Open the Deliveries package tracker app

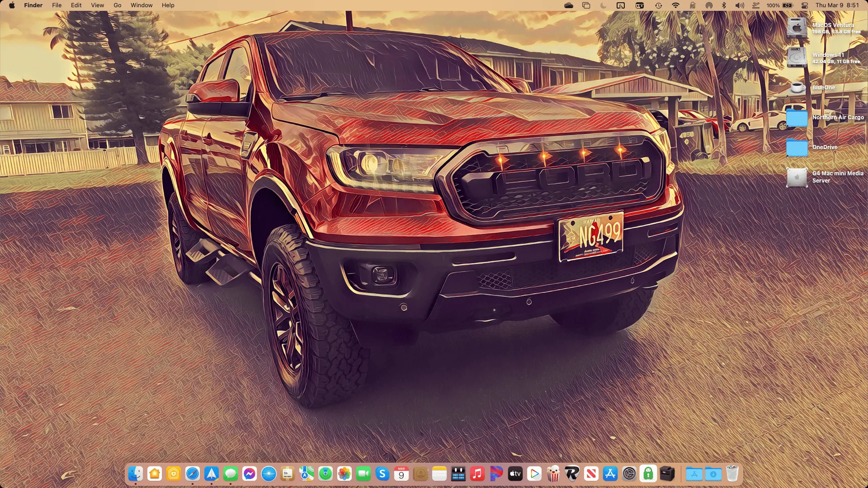(288, 474)
